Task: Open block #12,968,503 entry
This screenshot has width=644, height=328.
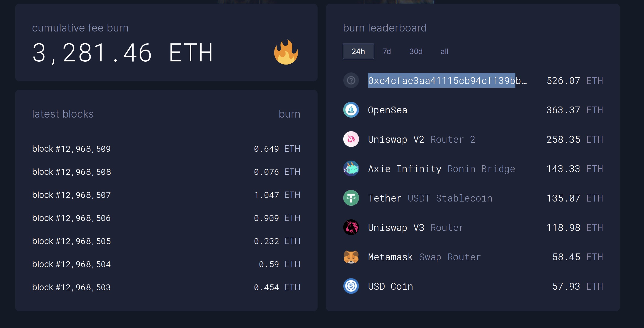Action: coord(71,287)
